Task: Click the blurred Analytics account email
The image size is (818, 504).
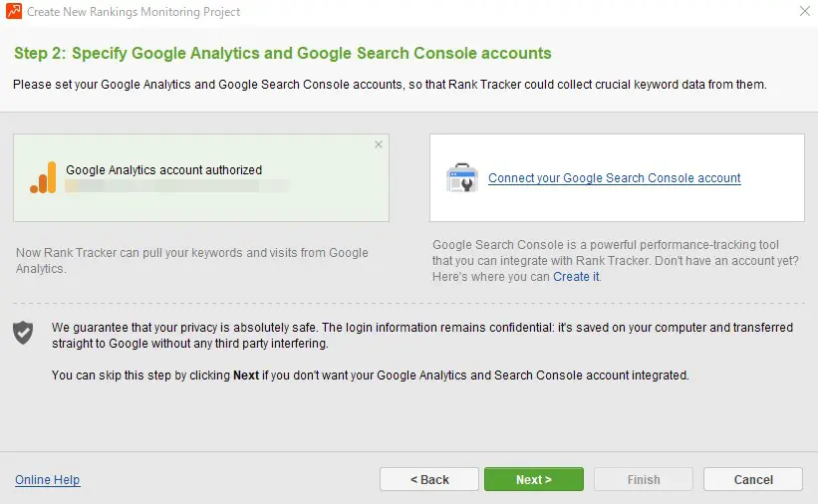Action: point(174,186)
